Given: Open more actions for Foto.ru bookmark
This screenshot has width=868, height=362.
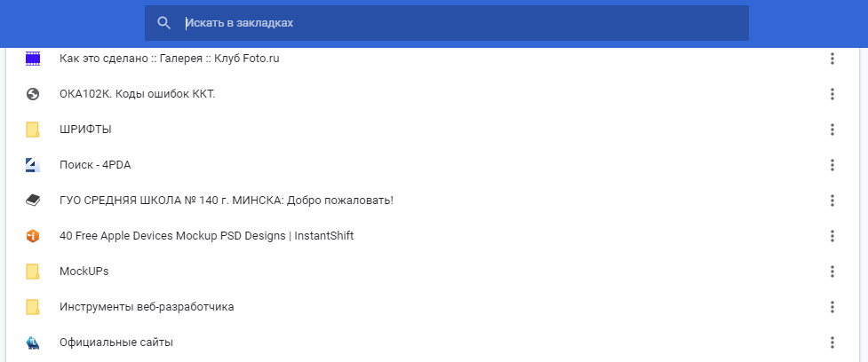Looking at the screenshot, I should [x=832, y=59].
